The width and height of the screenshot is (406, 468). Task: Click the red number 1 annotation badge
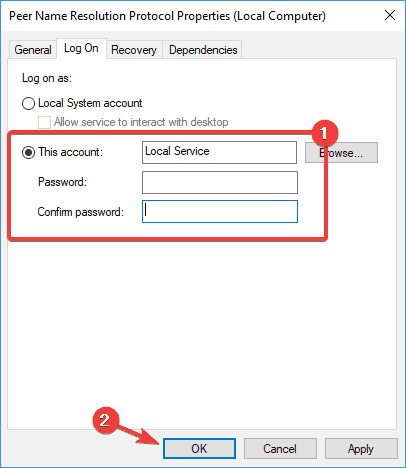pos(325,134)
